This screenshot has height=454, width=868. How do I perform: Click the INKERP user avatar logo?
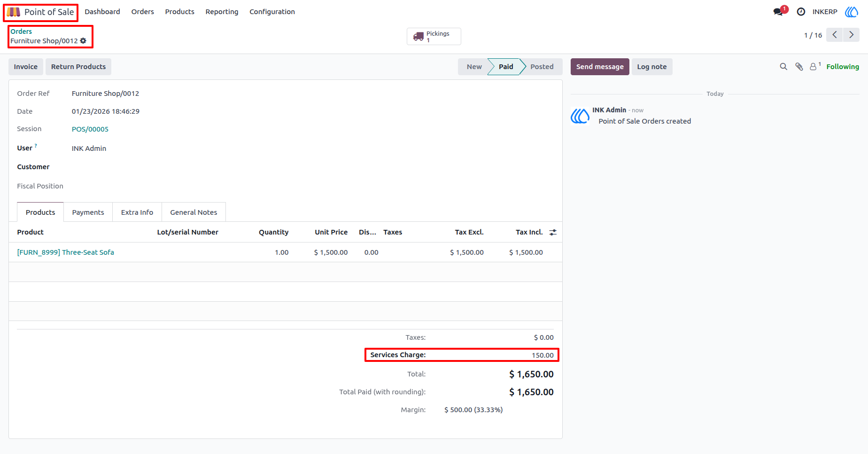click(x=852, y=12)
